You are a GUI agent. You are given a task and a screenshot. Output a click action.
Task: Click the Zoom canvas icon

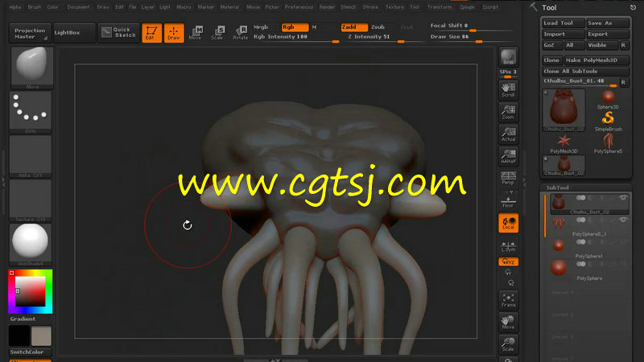point(508,112)
